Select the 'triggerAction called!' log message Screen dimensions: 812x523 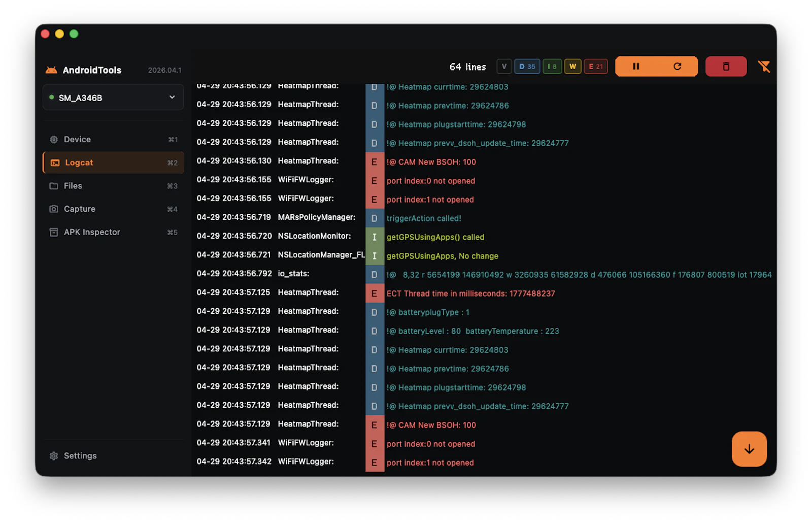click(x=424, y=218)
